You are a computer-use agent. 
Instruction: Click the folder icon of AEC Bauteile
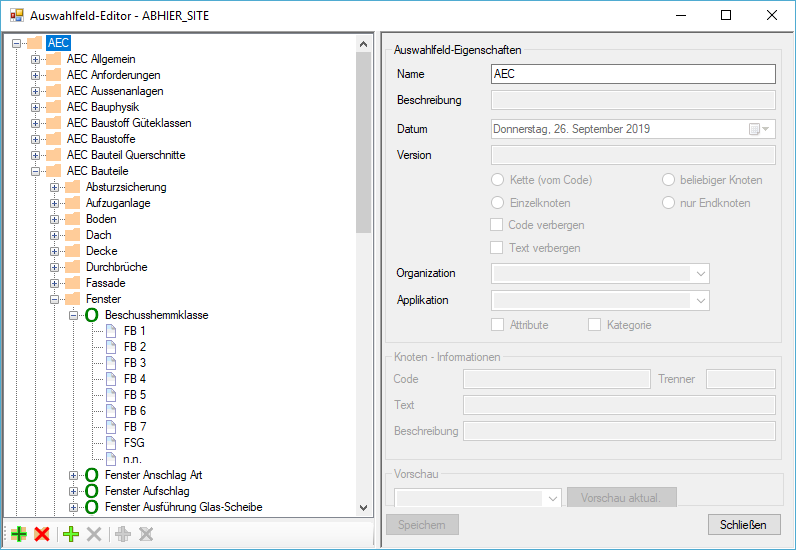pos(53,171)
